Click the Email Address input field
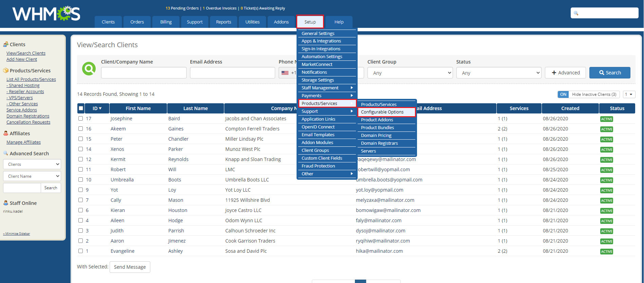 click(232, 73)
